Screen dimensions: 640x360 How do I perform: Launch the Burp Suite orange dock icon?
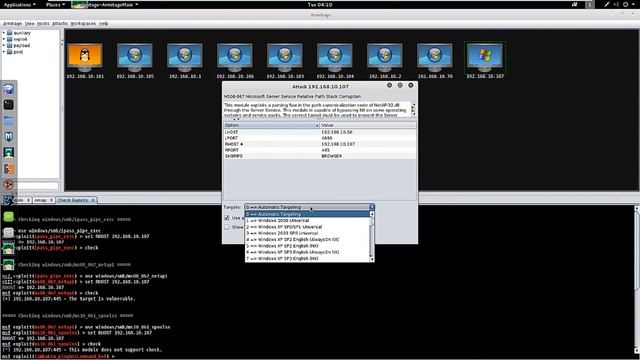click(x=9, y=169)
